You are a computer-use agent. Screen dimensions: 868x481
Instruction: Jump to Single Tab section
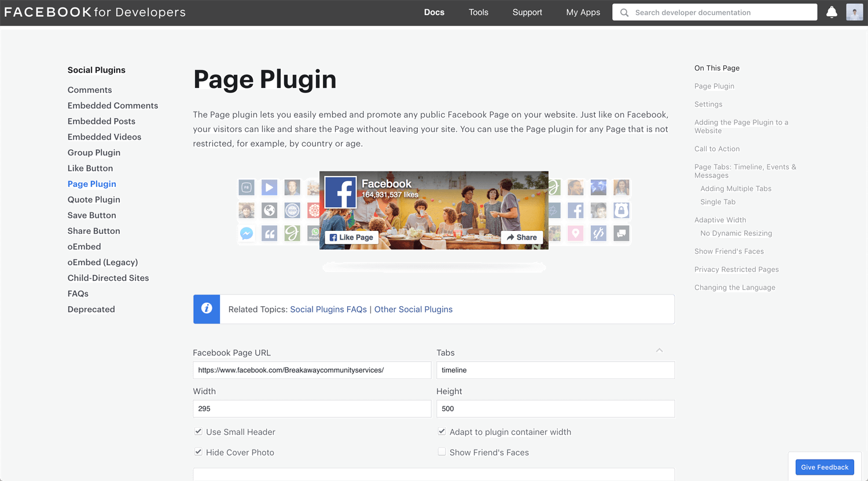coord(718,202)
